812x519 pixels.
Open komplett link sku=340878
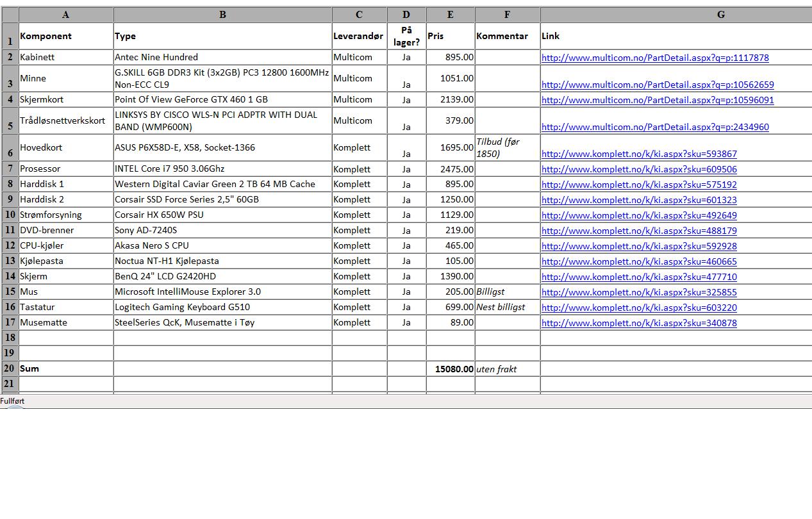pyautogui.click(x=639, y=323)
